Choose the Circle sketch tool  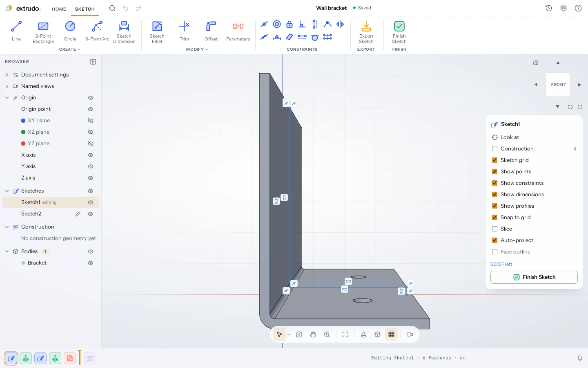[70, 31]
